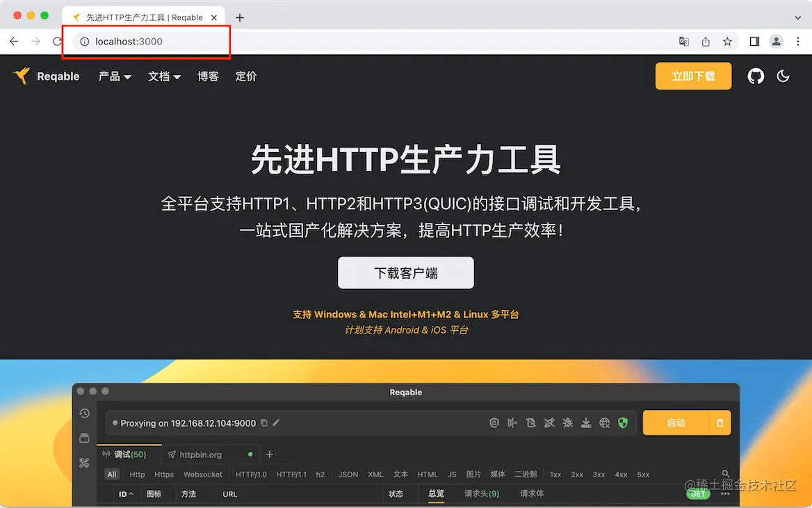Click the 立即下载 button
This screenshot has width=812, height=508.
pyautogui.click(x=693, y=76)
